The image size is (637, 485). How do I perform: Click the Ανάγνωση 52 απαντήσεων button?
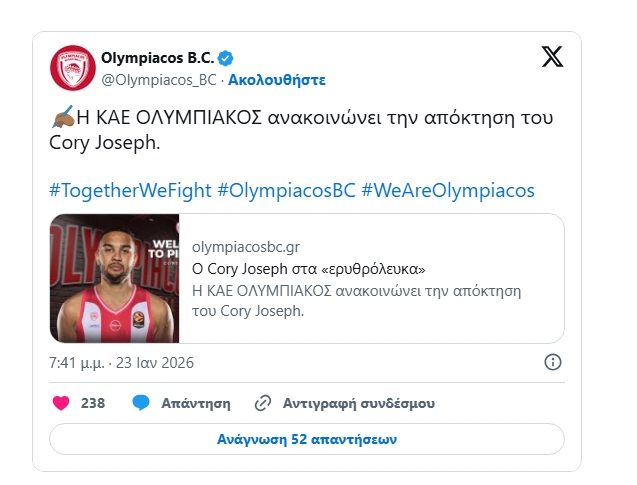click(307, 439)
